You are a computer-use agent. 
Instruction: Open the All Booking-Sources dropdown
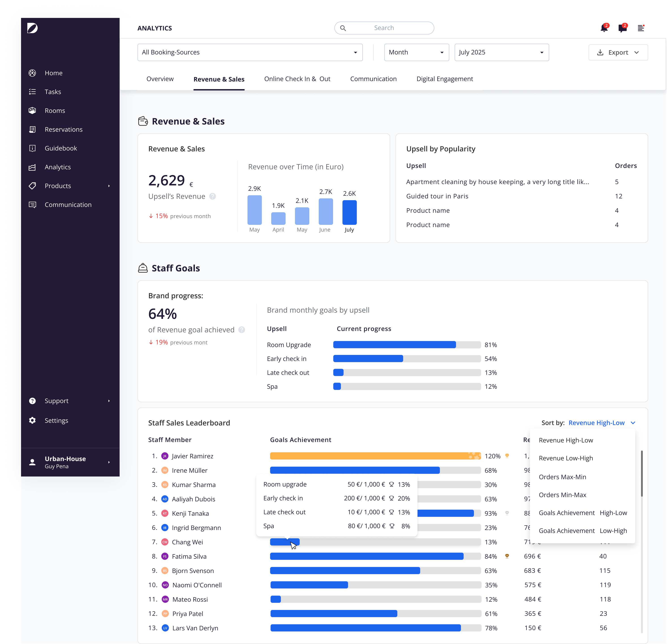(x=250, y=52)
